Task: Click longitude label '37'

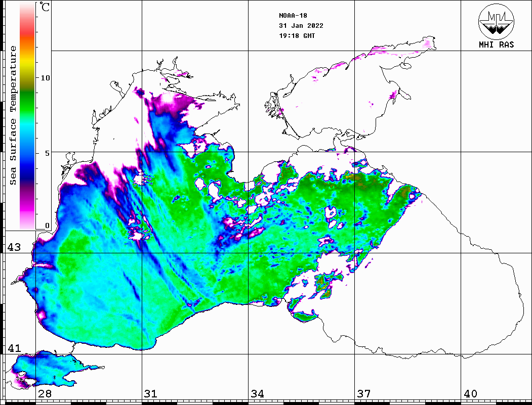Action: [364, 394]
